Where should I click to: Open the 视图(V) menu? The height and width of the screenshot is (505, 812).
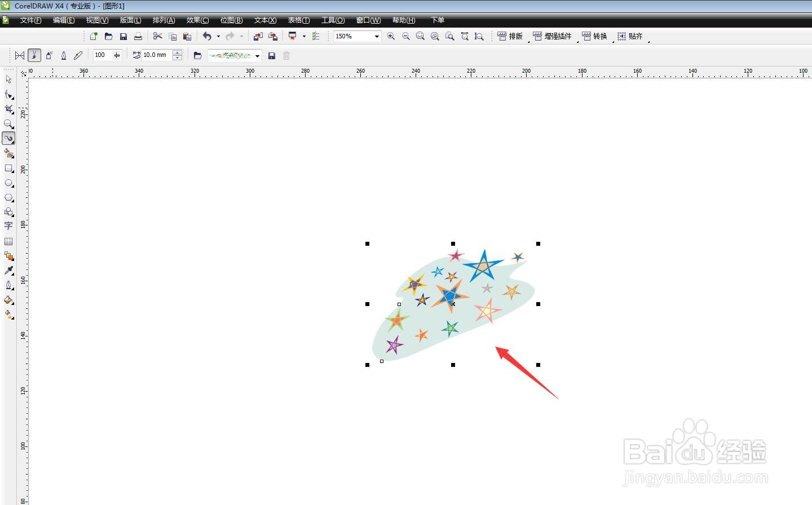click(97, 20)
